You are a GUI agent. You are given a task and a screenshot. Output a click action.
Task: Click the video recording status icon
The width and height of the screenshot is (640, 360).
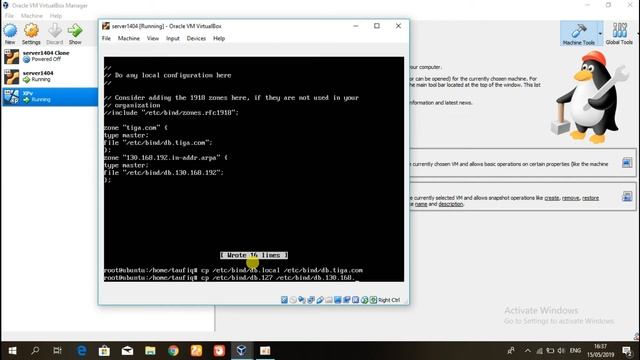click(x=347, y=300)
